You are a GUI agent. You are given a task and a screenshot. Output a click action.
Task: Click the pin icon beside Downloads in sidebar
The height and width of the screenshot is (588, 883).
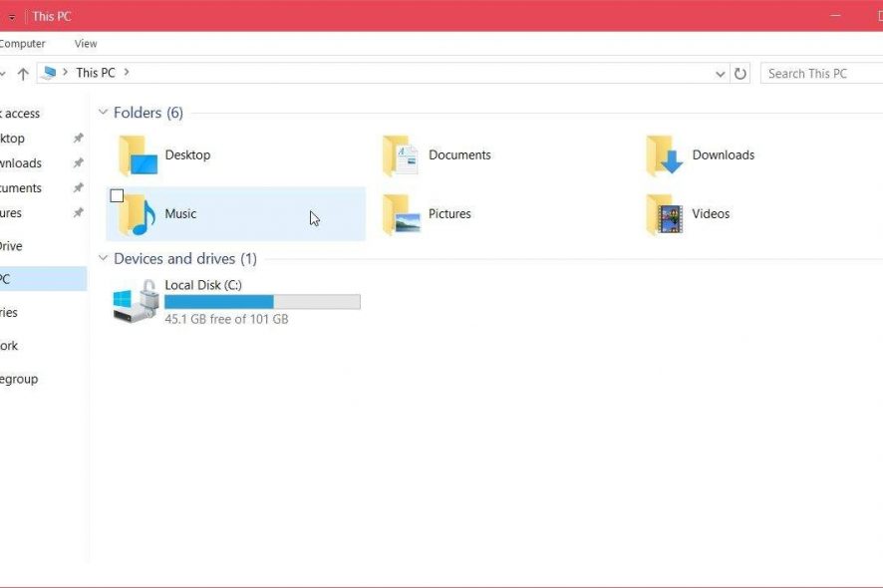coord(79,162)
